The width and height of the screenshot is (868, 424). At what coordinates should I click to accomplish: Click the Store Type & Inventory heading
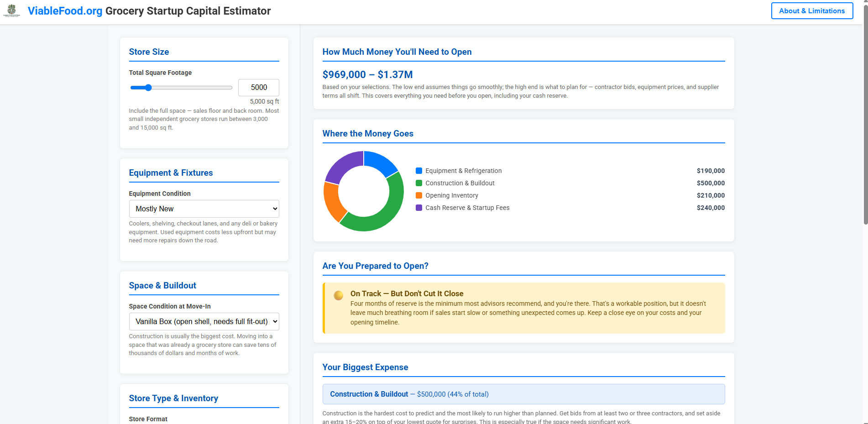point(173,398)
